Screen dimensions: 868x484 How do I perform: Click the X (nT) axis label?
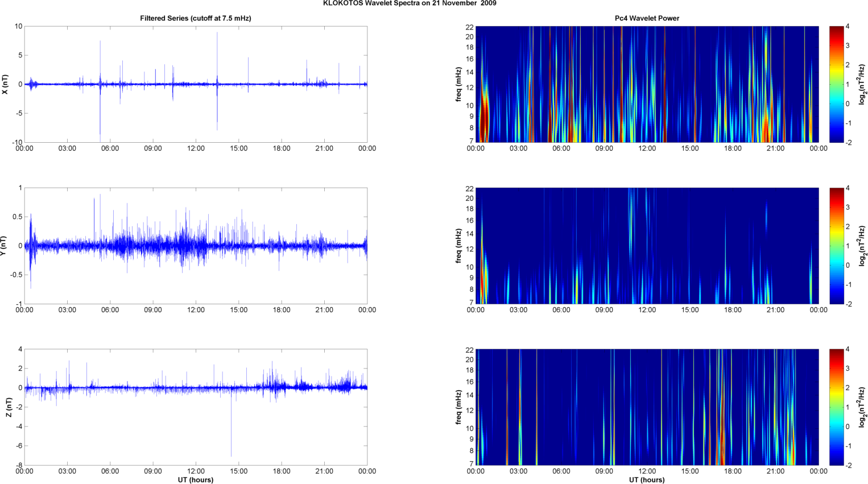5,84
